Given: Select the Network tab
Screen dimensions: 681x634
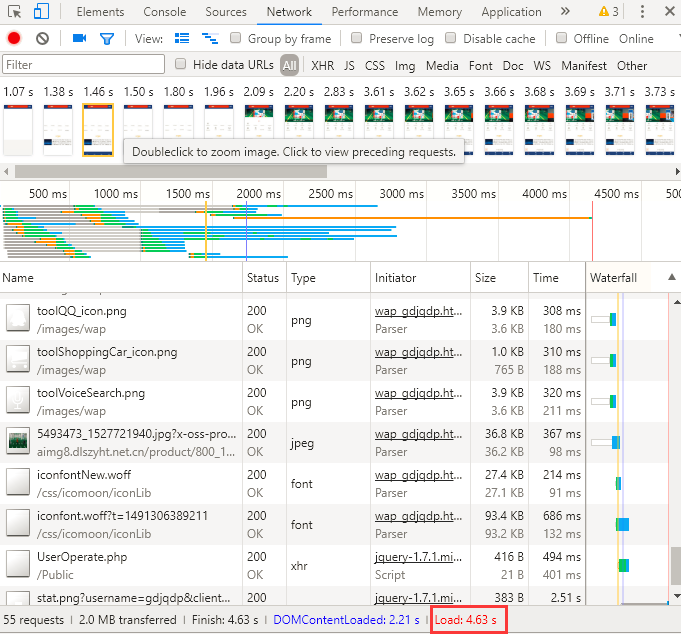Looking at the screenshot, I should tap(289, 12).
